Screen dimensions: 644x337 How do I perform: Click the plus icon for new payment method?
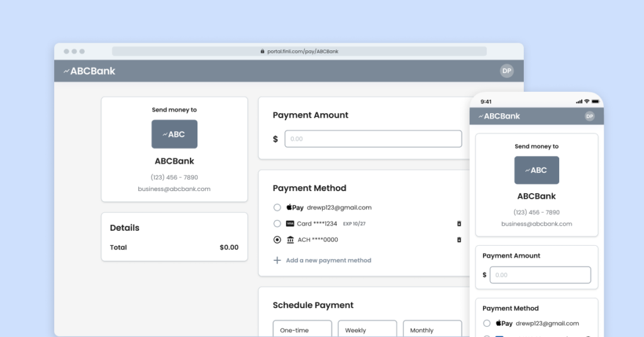pyautogui.click(x=277, y=260)
